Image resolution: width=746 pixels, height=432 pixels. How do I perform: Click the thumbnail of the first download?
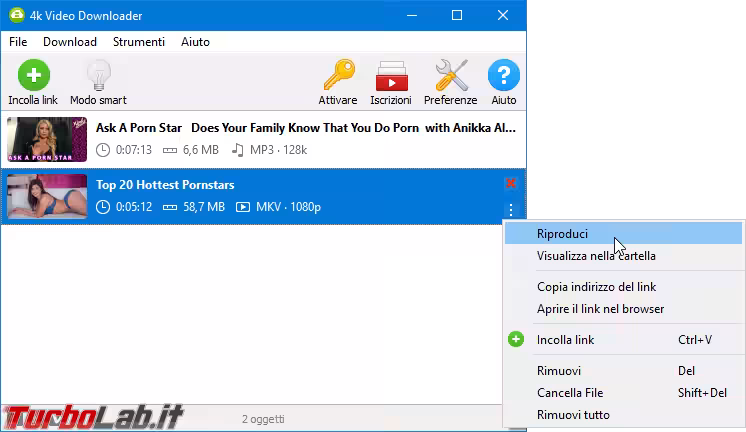[x=47, y=140]
